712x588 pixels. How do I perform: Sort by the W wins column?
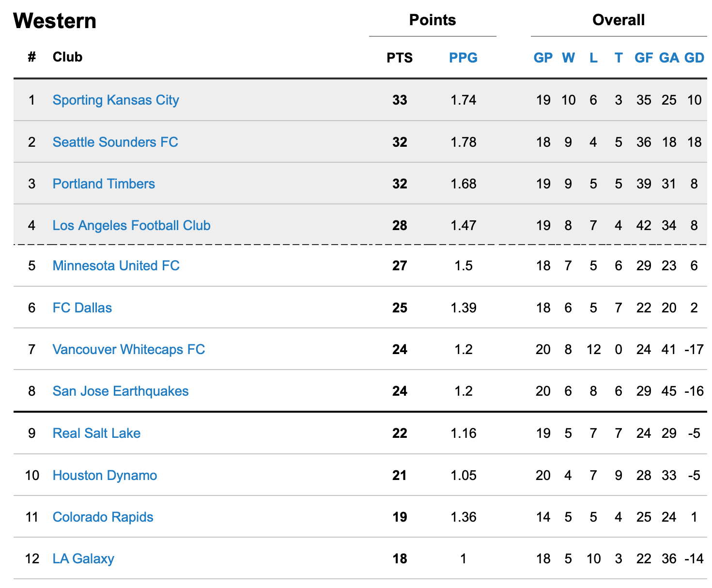tap(568, 58)
